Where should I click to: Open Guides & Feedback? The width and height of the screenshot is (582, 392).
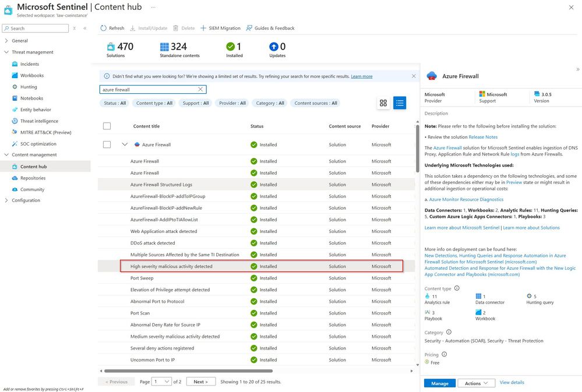[270, 28]
